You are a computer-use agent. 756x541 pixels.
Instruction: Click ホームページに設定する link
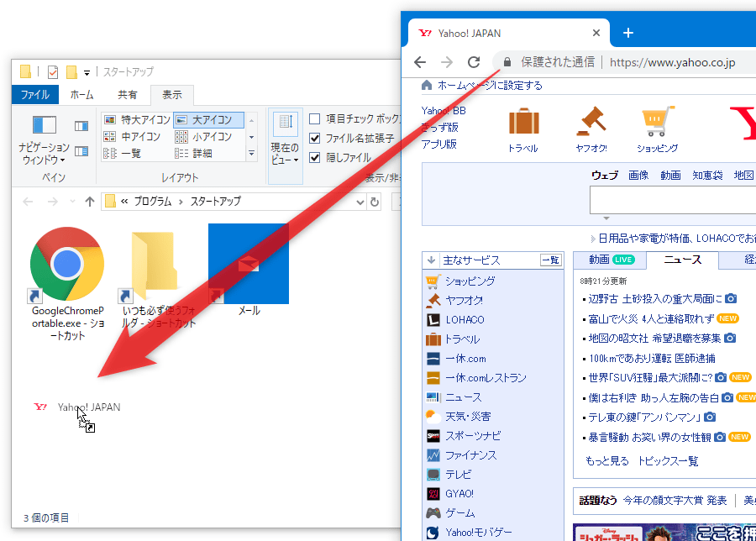490,86
